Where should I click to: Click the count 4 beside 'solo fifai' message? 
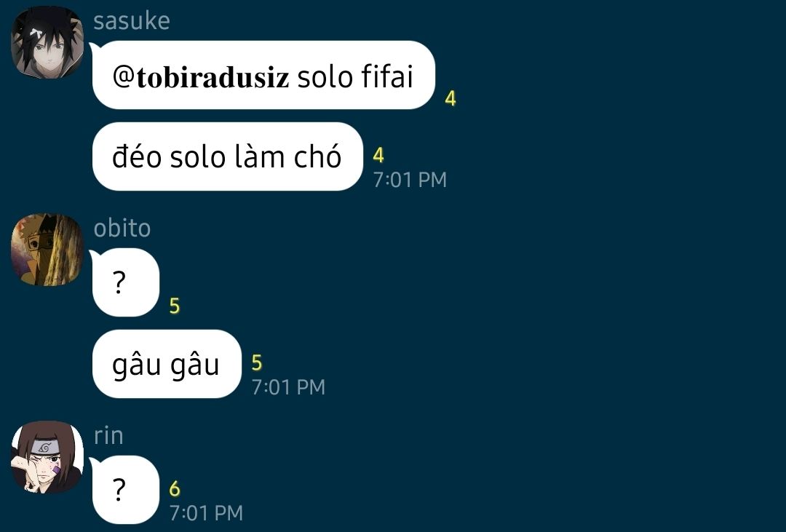coord(450,98)
